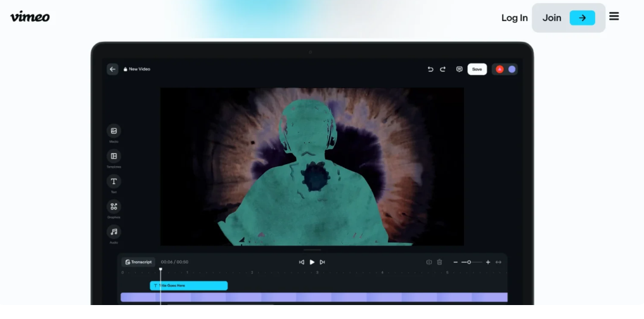
Task: Click the purple video track
Action: tap(314, 297)
